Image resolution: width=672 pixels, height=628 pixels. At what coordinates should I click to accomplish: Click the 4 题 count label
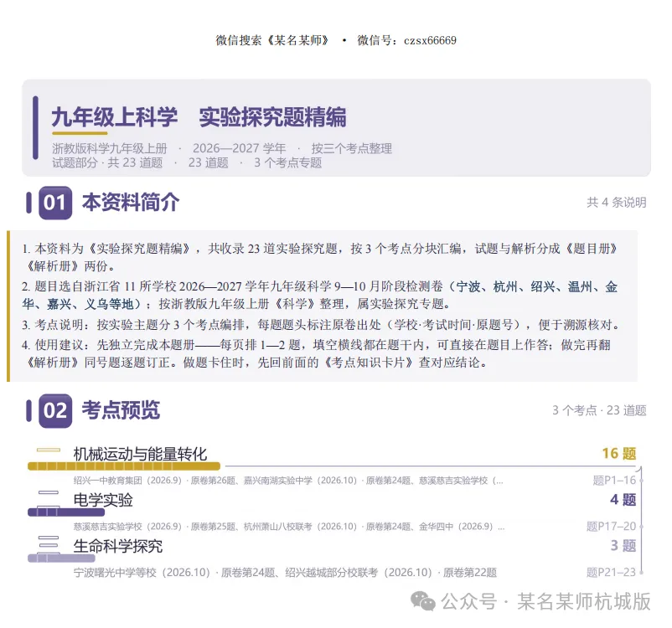click(623, 500)
